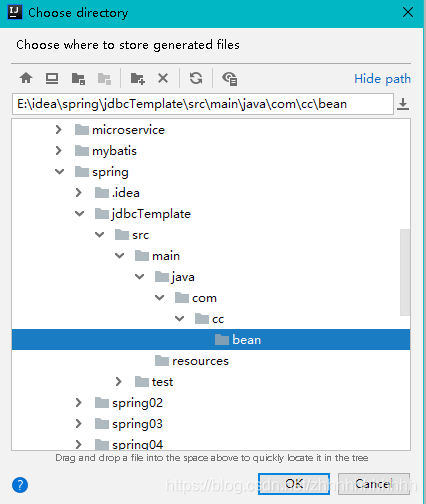The image size is (426, 504).
Task: Click the Hide path link
Action: click(x=382, y=79)
